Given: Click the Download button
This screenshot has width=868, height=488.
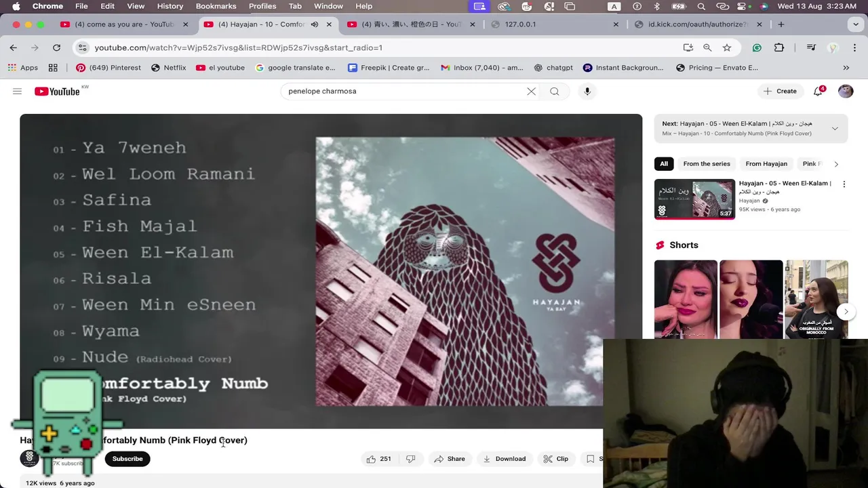Looking at the screenshot, I should pyautogui.click(x=505, y=459).
